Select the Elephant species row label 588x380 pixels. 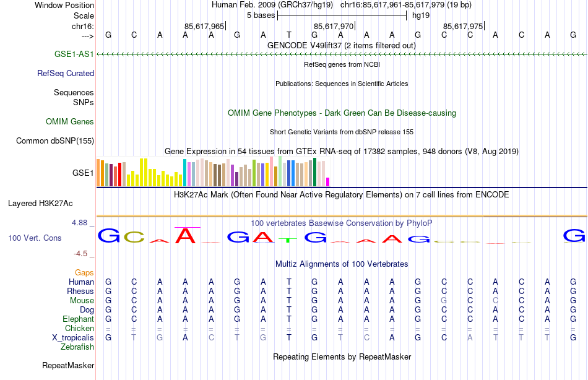[78, 319]
